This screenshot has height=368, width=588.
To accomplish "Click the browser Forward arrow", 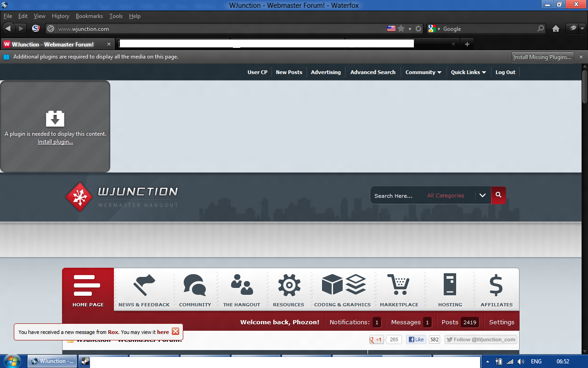I will tap(21, 29).
